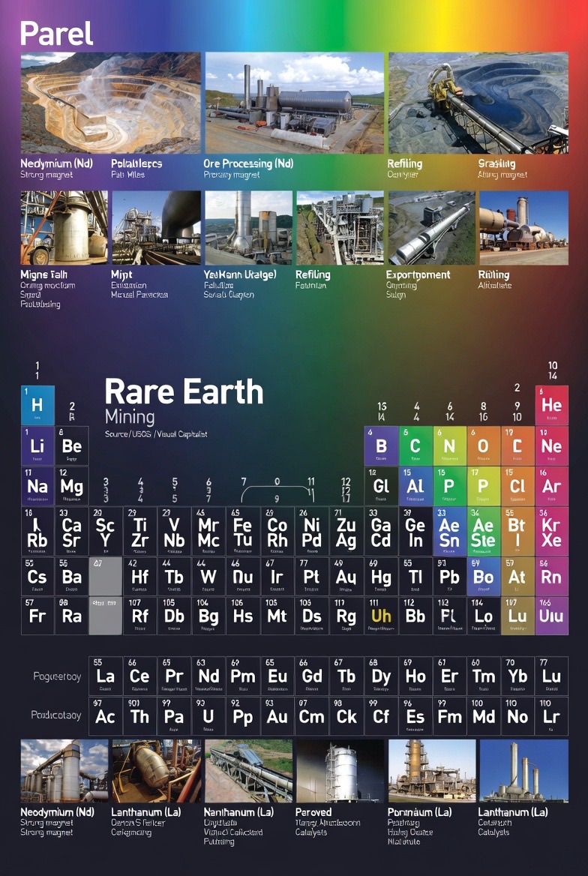The image size is (588, 876).
Task: Click the Hf element cell
Action: click(x=139, y=576)
